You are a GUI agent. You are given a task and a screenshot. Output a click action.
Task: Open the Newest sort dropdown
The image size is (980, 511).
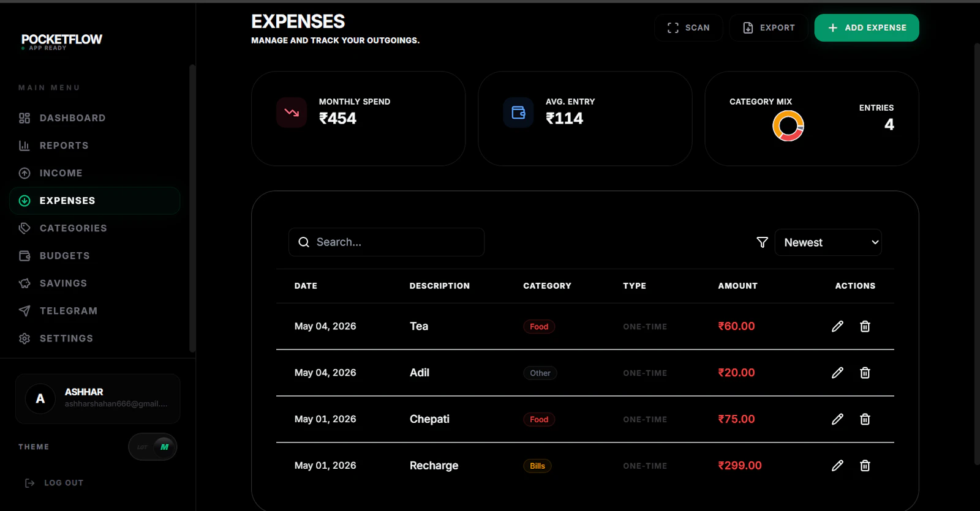828,242
